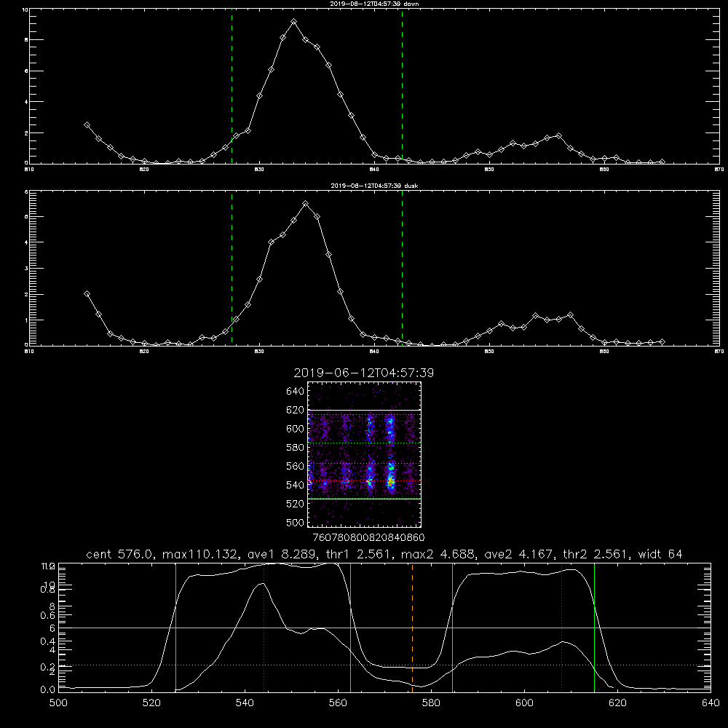Click 'max2 4.688' in the statistics title

pyautogui.click(x=437, y=554)
